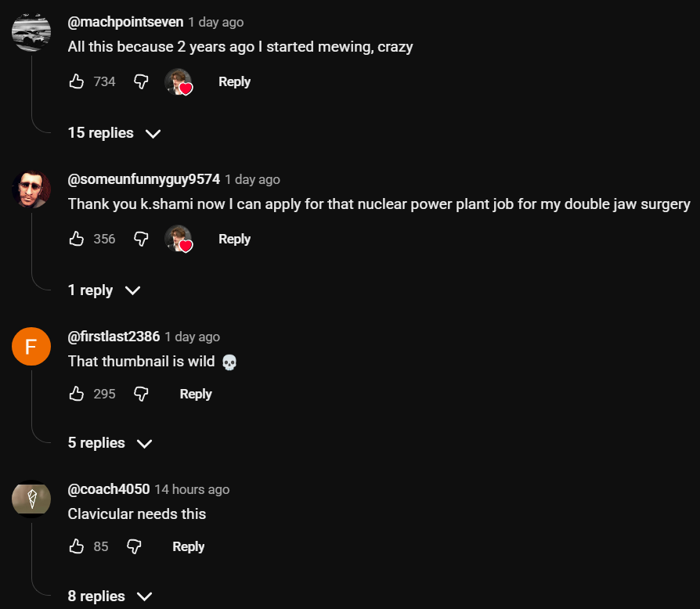This screenshot has width=700, height=609.
Task: Expand the 1 reply thread
Action: point(103,290)
